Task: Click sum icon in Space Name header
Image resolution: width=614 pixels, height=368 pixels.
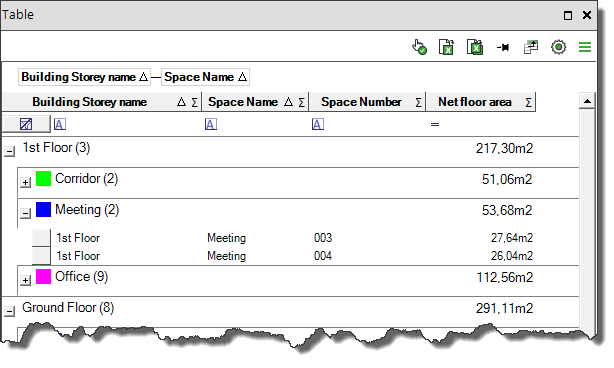Action: pyautogui.click(x=302, y=103)
